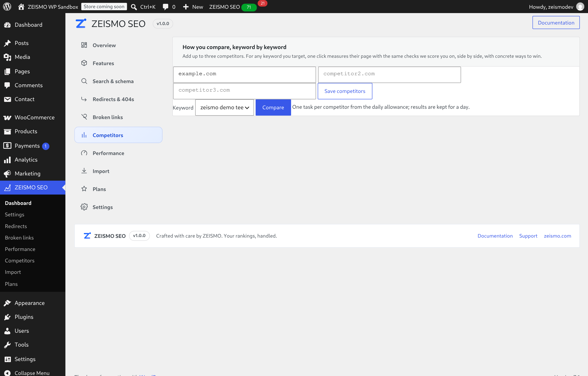
Task: Click the plugin Settings gear icon
Action: tap(84, 207)
